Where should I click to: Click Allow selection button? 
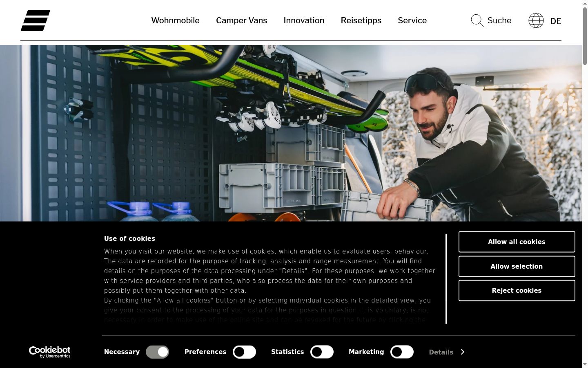click(x=517, y=267)
